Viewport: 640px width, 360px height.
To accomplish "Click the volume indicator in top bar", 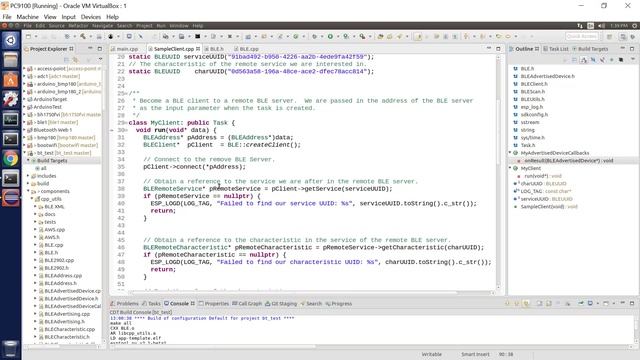I will tap(602, 26).
